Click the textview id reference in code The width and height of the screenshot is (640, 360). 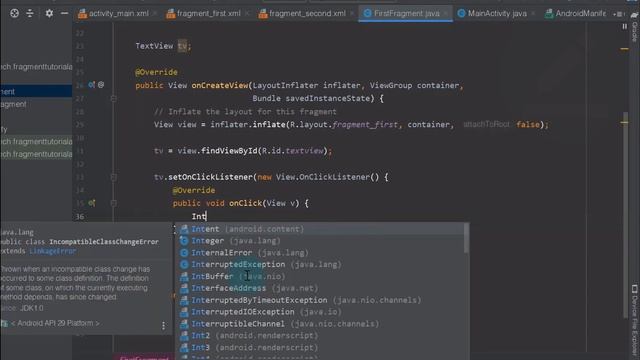tap(304, 151)
